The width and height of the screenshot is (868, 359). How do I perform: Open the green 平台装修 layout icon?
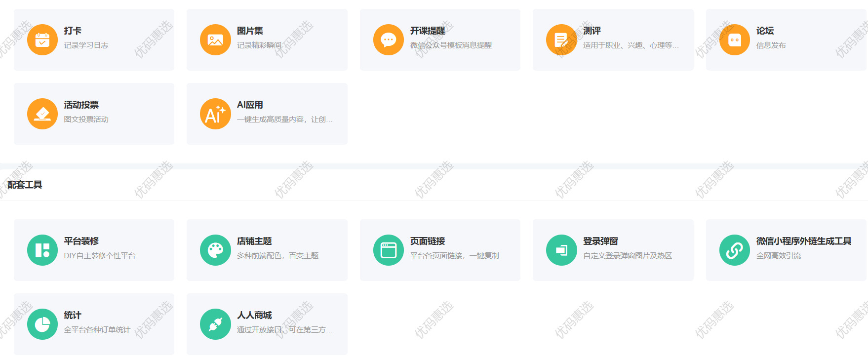[x=42, y=250]
